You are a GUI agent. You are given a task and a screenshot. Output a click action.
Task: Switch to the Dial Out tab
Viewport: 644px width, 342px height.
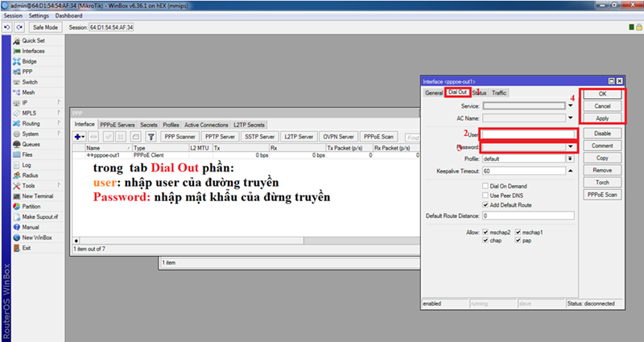click(x=456, y=93)
